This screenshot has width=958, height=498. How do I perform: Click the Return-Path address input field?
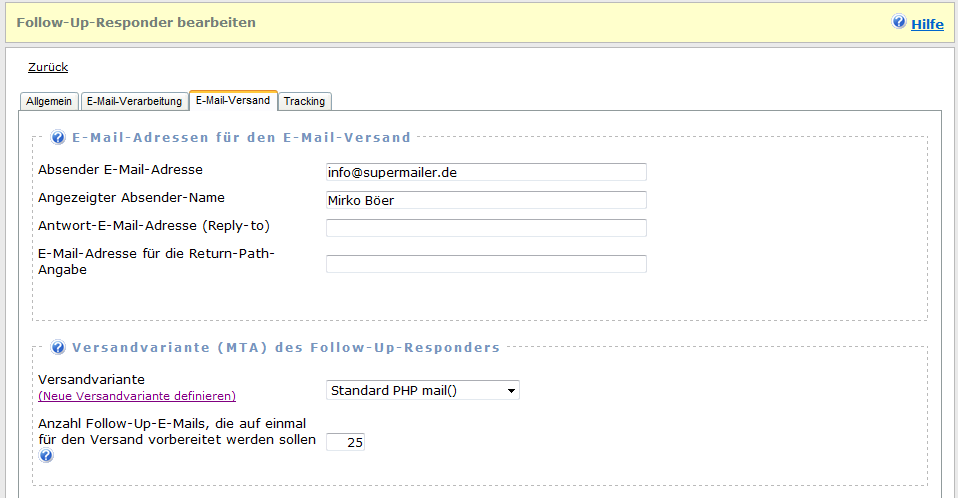(486, 264)
